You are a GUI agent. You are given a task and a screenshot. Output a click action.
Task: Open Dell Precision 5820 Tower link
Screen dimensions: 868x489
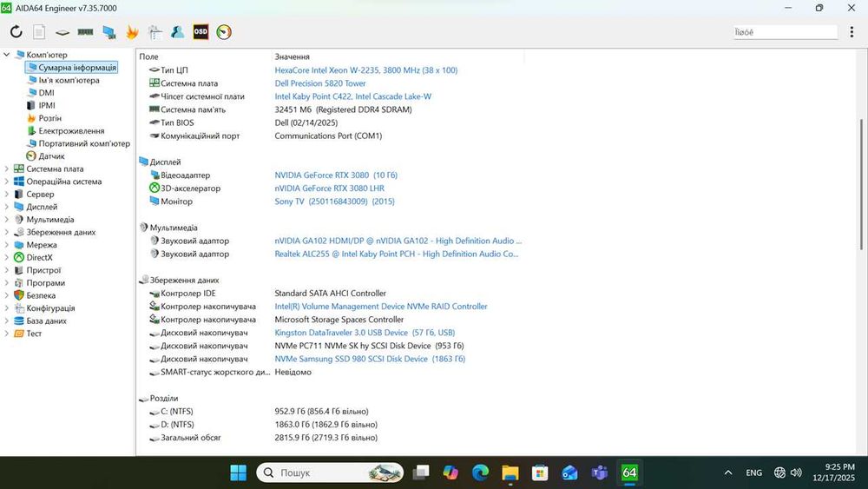[320, 83]
